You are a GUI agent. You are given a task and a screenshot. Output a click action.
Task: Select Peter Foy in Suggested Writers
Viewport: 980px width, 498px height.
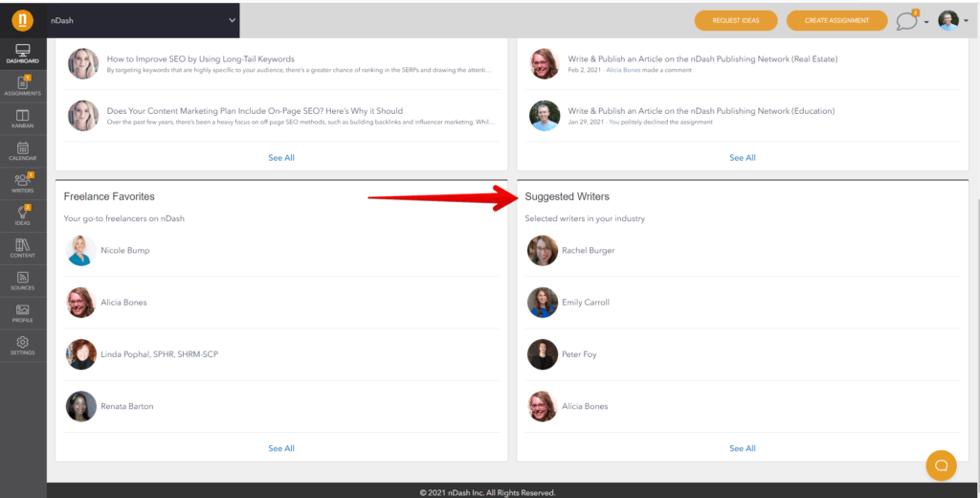pos(579,354)
